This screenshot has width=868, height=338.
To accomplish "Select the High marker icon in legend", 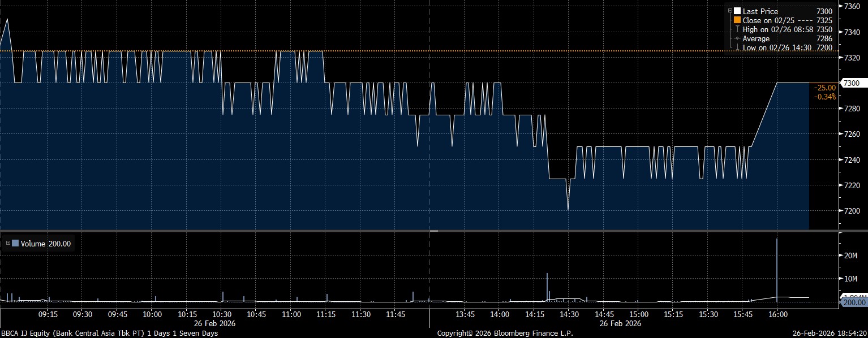I will tap(737, 29).
